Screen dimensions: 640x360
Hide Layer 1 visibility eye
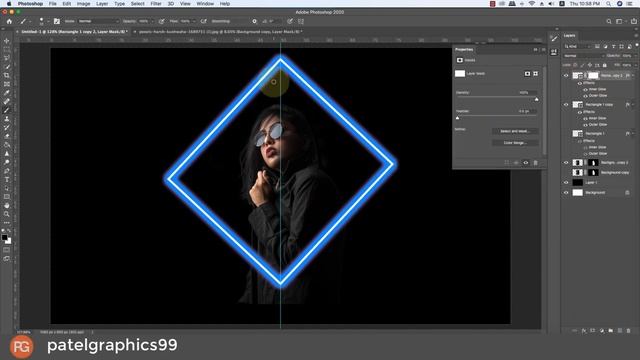coord(566,182)
